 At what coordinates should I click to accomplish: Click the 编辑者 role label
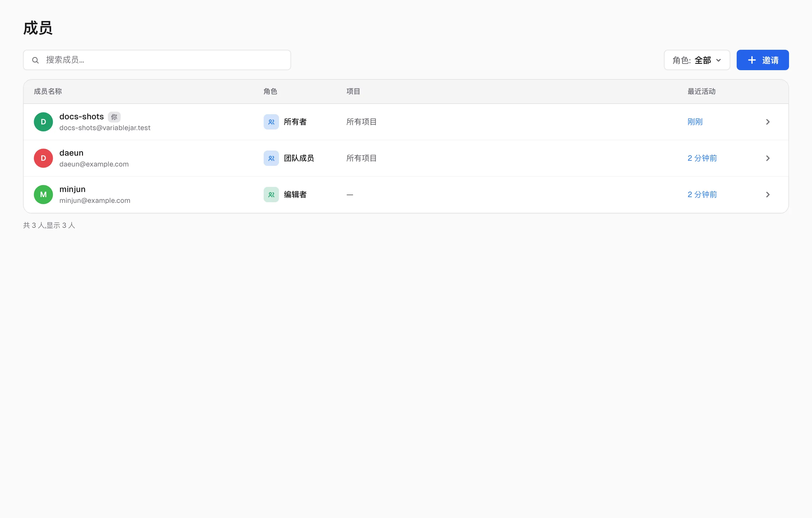coord(295,195)
